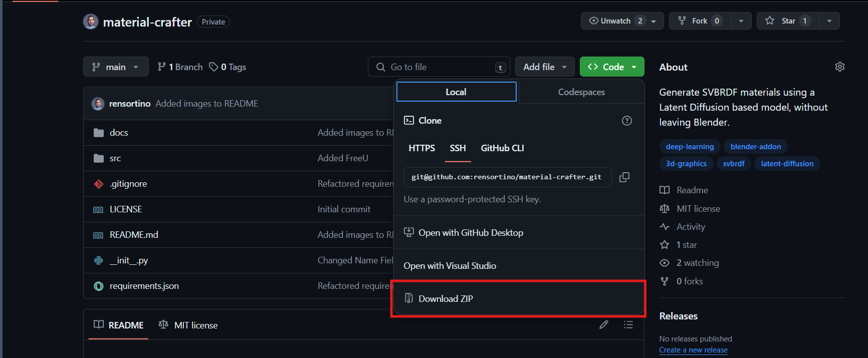Screen dimensions: 868x358
Task: Open the 'Initial commit' message for LICENSE
Action: point(344,209)
